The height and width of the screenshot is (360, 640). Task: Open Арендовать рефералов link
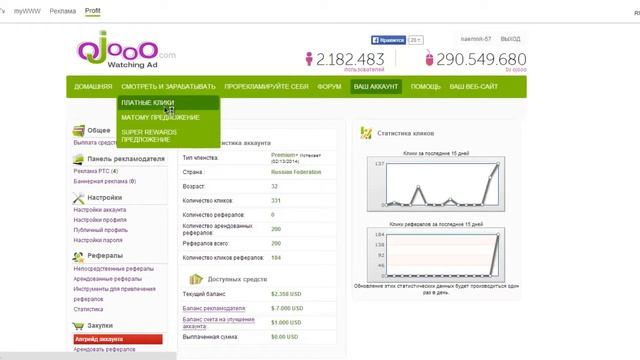tap(104, 349)
